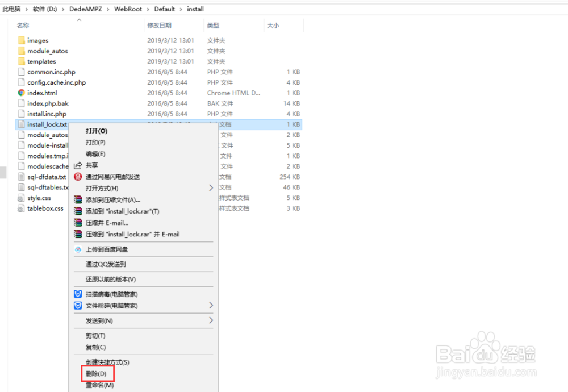Open the 文件粉碎(电脑管家) submenu
The height and width of the screenshot is (392, 568).
tap(210, 306)
